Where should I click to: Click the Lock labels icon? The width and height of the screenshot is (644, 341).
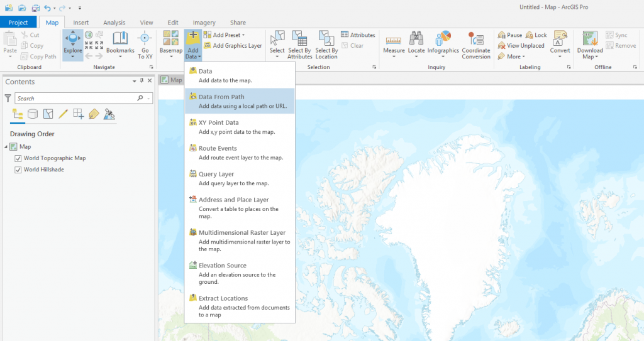tap(530, 35)
